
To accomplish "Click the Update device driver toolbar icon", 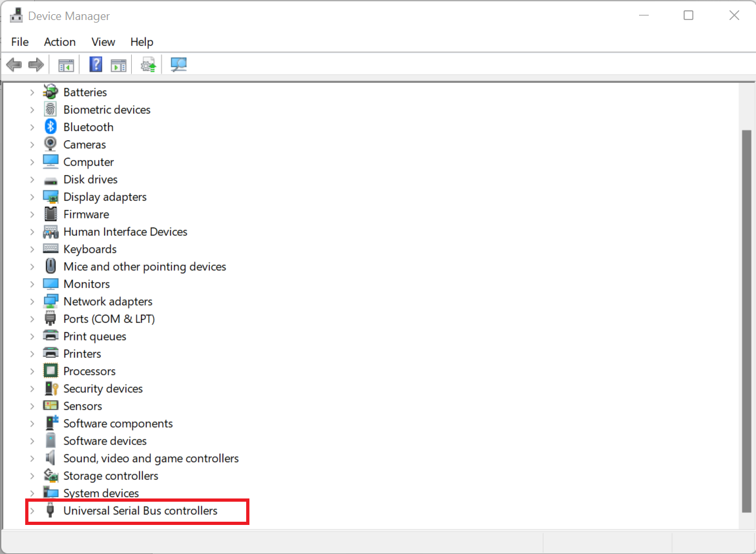I will pyautogui.click(x=149, y=65).
